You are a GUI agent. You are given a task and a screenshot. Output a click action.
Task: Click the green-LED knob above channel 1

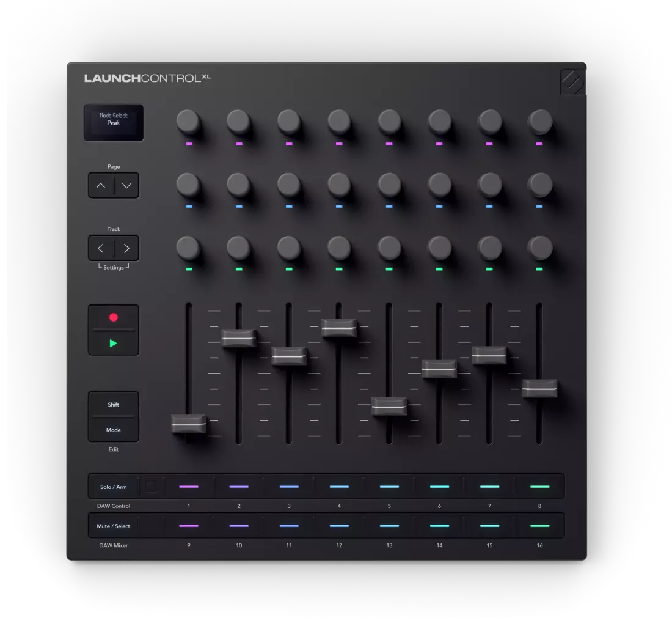click(x=189, y=248)
